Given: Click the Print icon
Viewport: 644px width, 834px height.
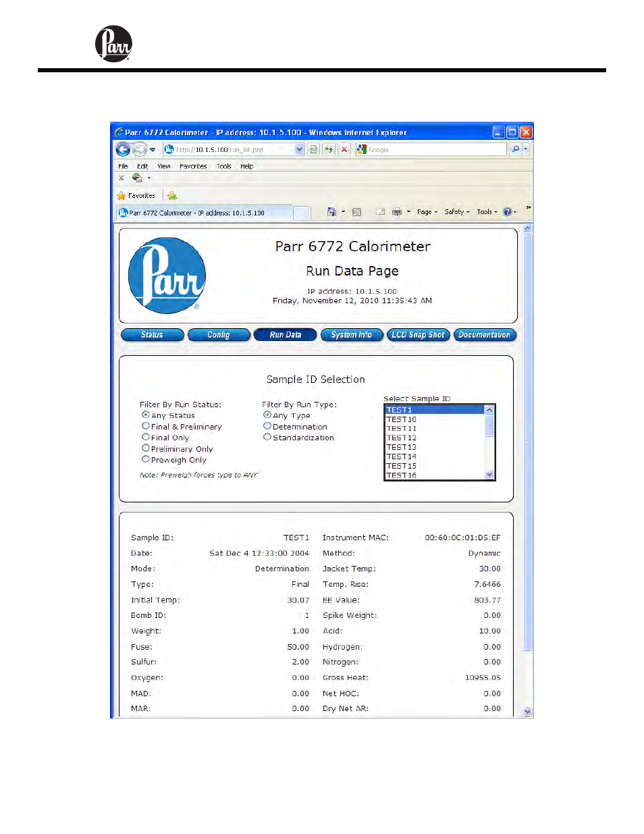Looking at the screenshot, I should (x=397, y=212).
